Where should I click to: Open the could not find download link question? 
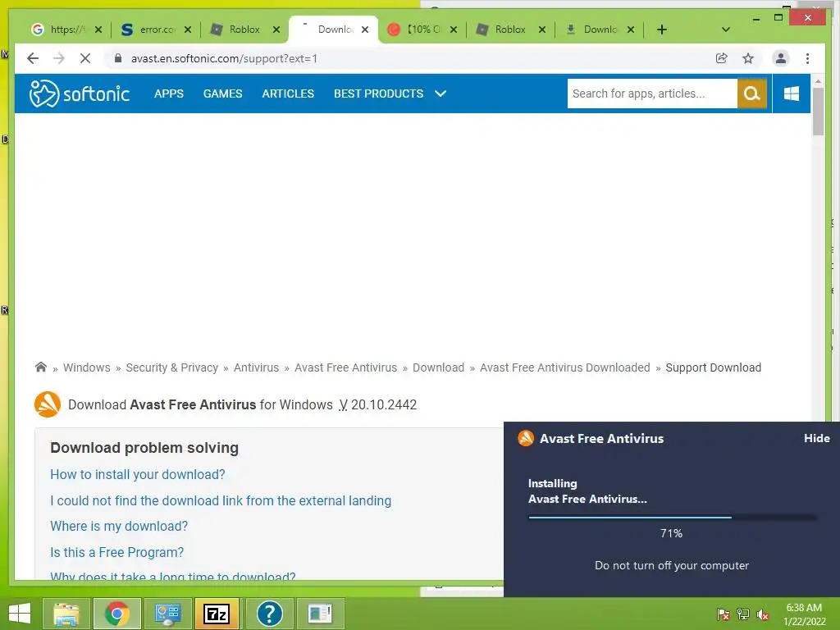(x=221, y=501)
